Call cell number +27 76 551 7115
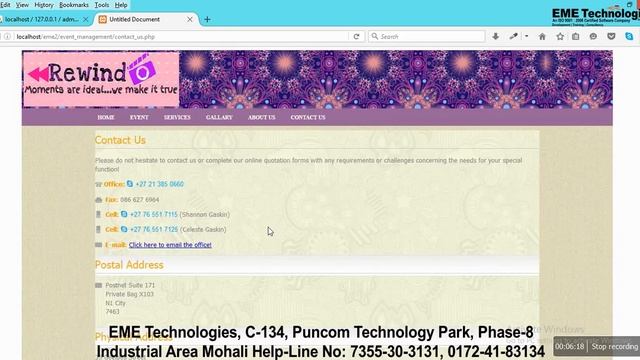Viewport: 640px width, 360px height. (x=154, y=214)
